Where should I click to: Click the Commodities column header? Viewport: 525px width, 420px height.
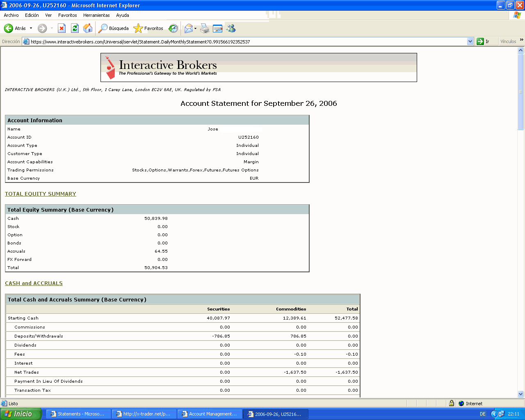tap(291, 309)
